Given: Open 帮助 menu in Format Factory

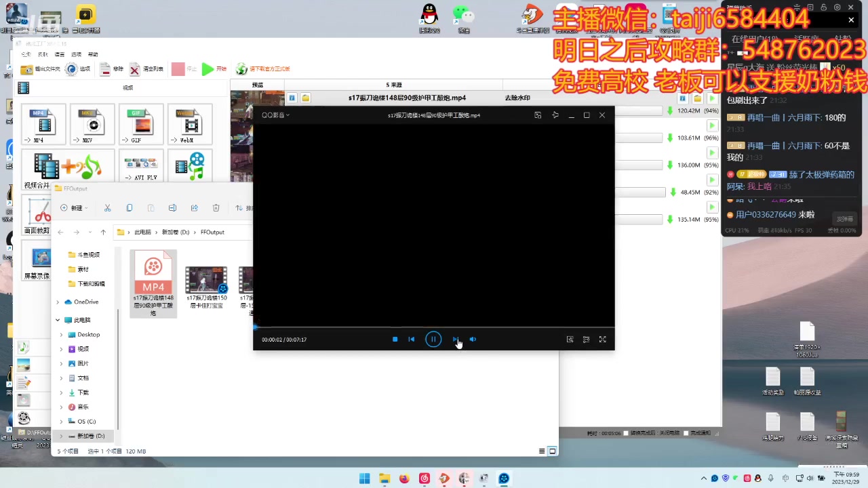Looking at the screenshot, I should tap(93, 54).
